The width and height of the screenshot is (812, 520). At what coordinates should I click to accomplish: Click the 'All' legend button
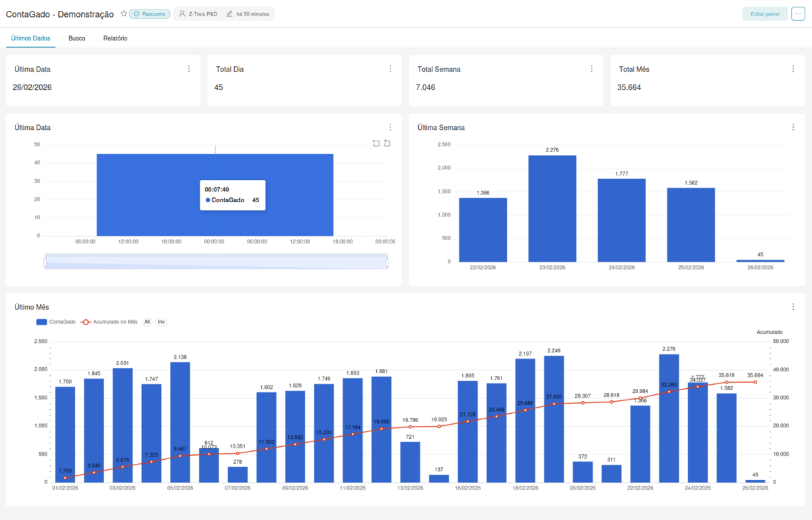148,322
